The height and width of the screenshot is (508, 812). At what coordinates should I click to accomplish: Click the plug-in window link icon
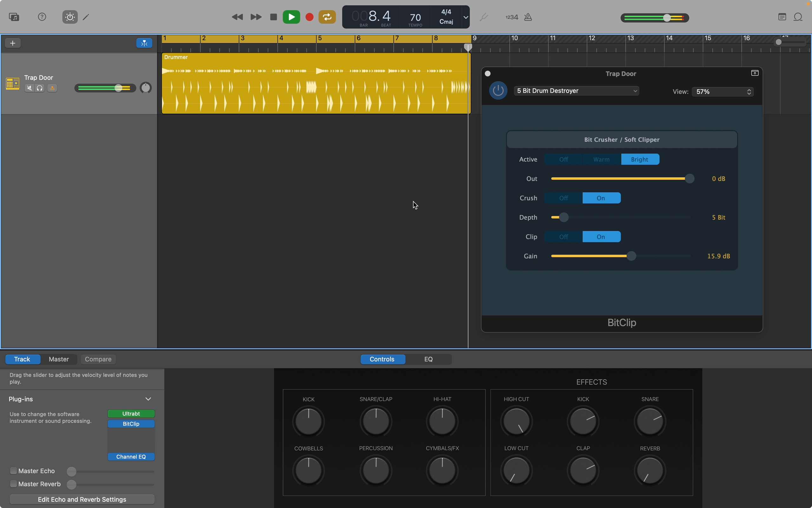pyautogui.click(x=755, y=73)
